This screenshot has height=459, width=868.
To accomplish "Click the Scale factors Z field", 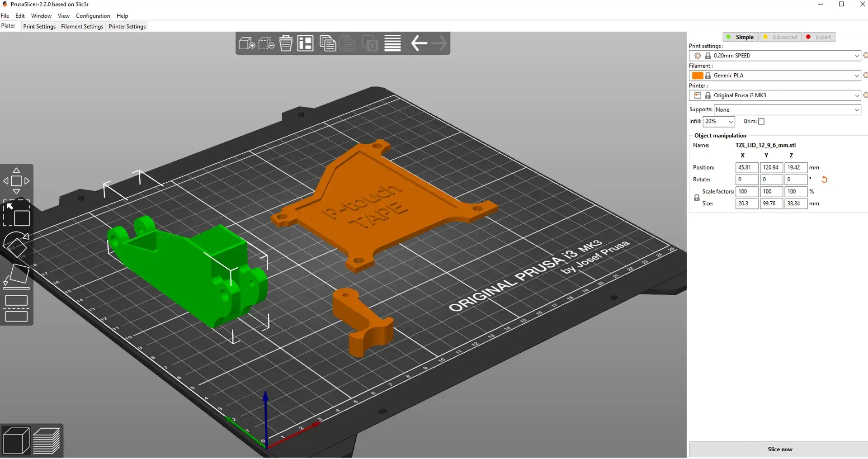I will coord(796,191).
